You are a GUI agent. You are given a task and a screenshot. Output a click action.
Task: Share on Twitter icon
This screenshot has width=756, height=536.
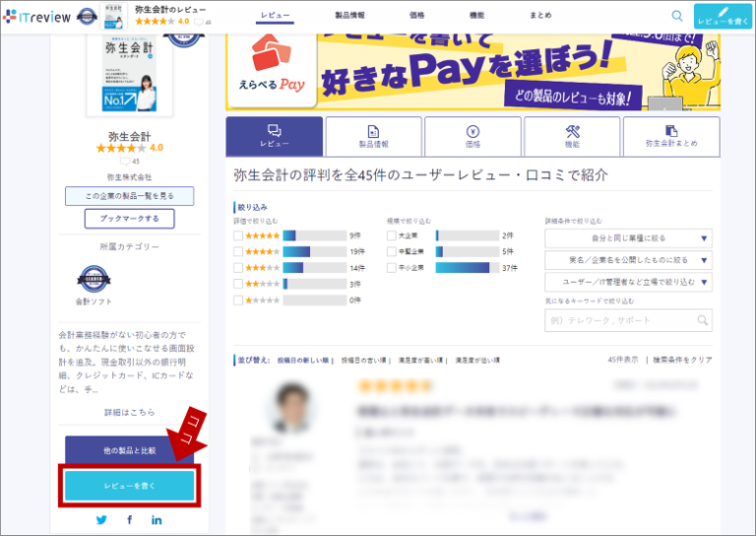[x=101, y=520]
